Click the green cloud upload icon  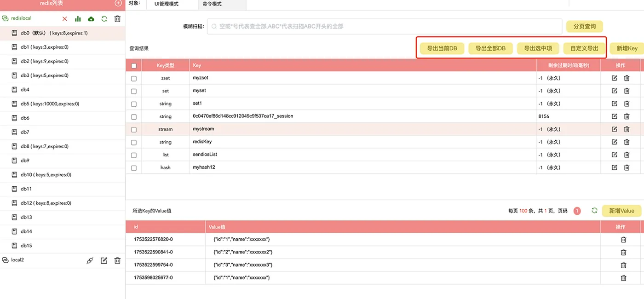tap(91, 19)
